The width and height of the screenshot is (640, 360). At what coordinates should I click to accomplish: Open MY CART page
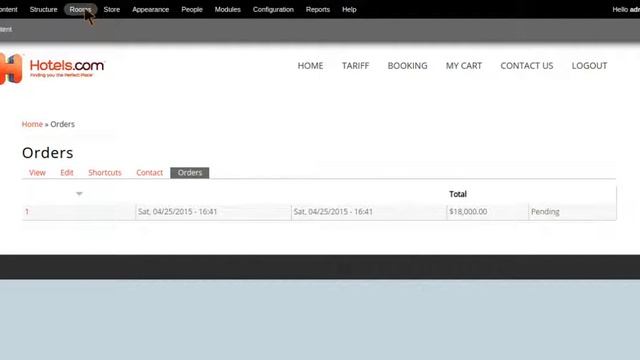pos(464,66)
